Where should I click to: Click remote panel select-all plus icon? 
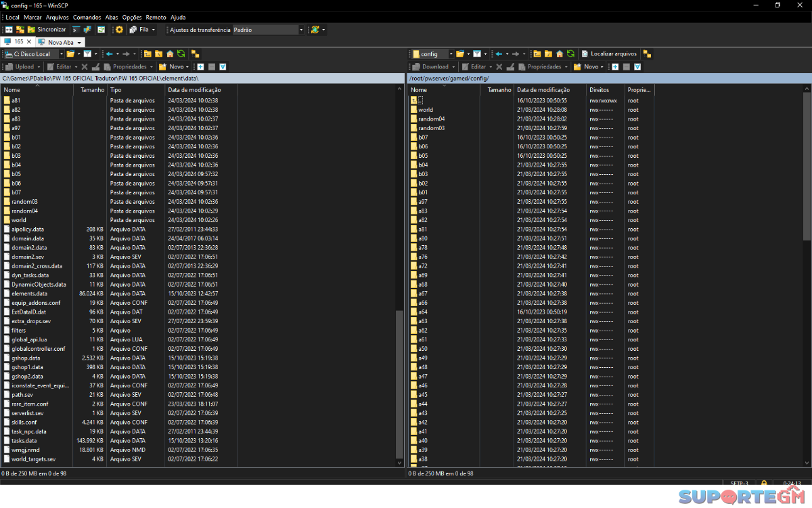[615, 67]
